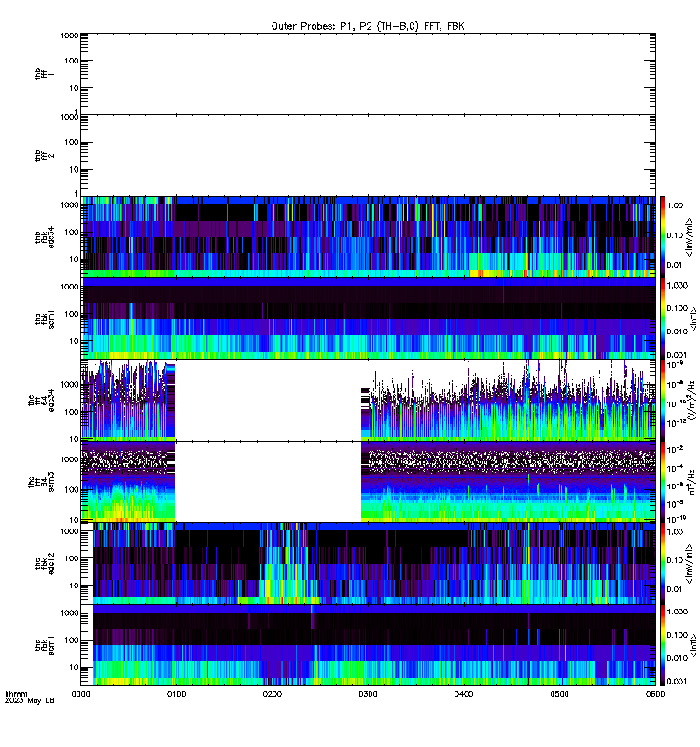Viewport: 700px width, 747px height.
Task: Pick the color bar beside thc fbk scm1
Action: [663, 645]
